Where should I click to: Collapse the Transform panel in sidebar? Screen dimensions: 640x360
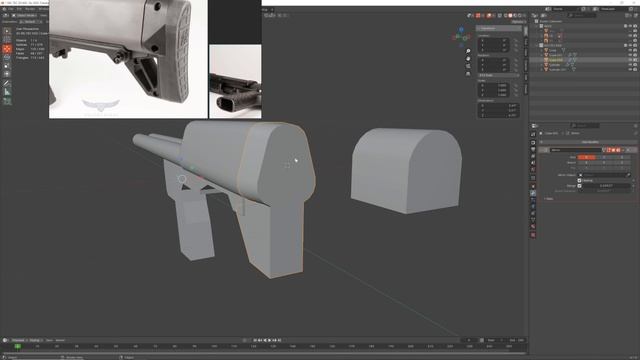click(499, 29)
